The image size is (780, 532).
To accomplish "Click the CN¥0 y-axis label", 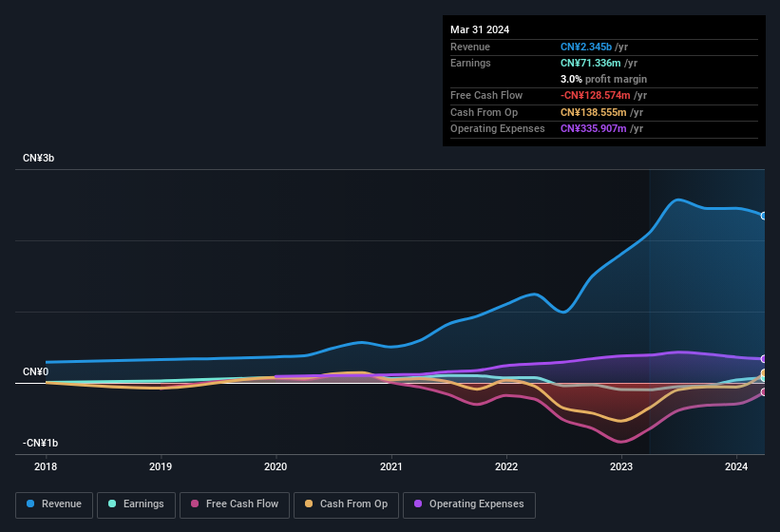I will 35,371.
